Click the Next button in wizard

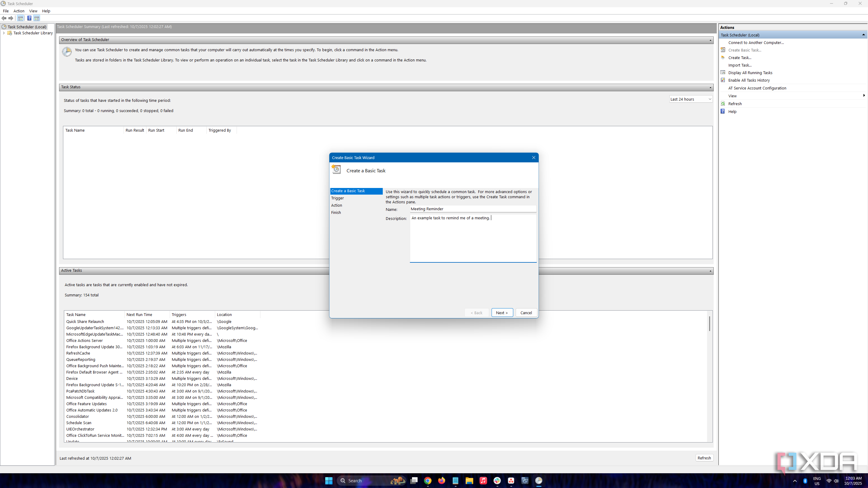pyautogui.click(x=502, y=313)
